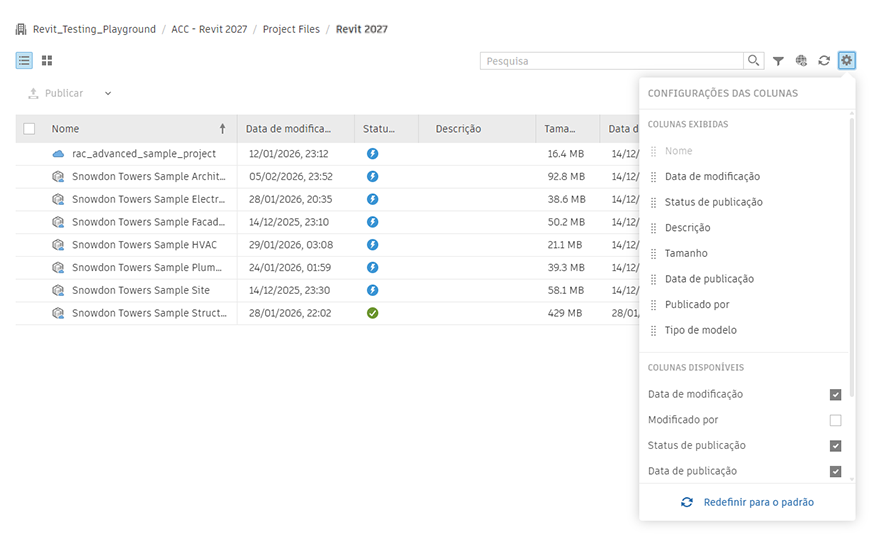Screen dimensions: 874x547
Task: Click in the Pesquisa search field
Action: [611, 61]
